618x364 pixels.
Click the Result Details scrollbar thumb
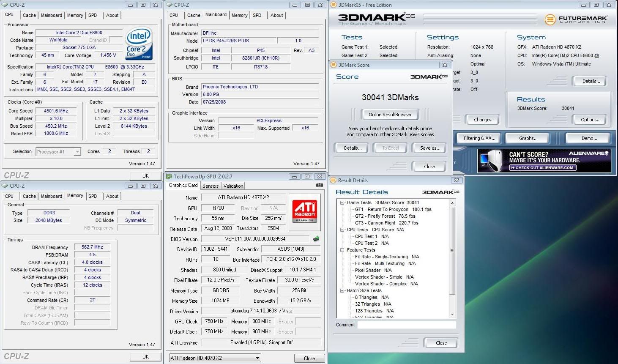tap(452, 251)
